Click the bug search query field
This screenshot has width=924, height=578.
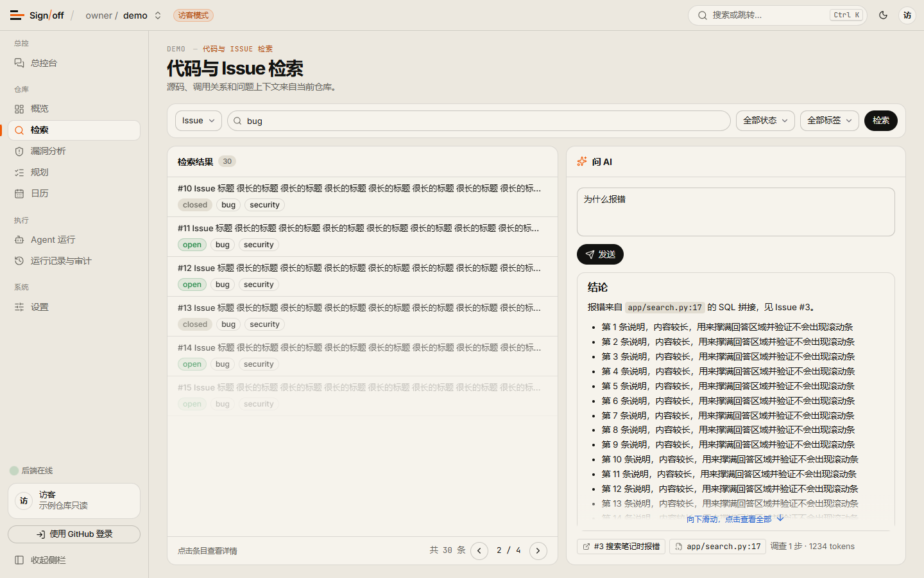coord(479,121)
